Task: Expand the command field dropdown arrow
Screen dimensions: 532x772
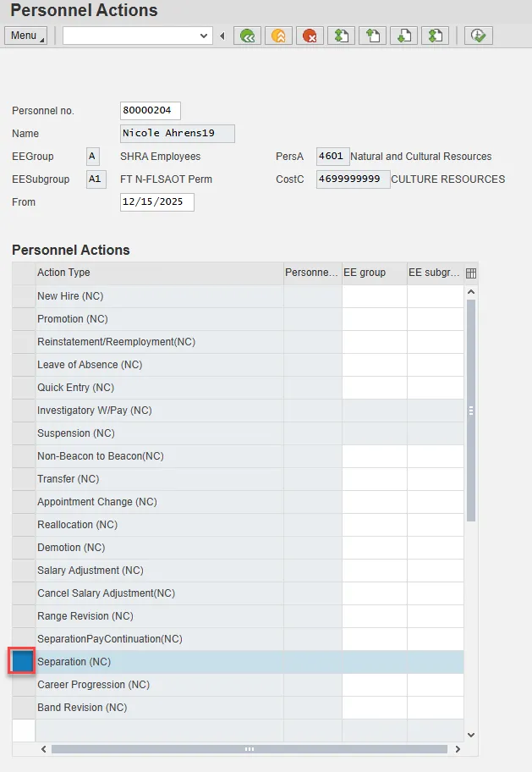Action: point(204,36)
